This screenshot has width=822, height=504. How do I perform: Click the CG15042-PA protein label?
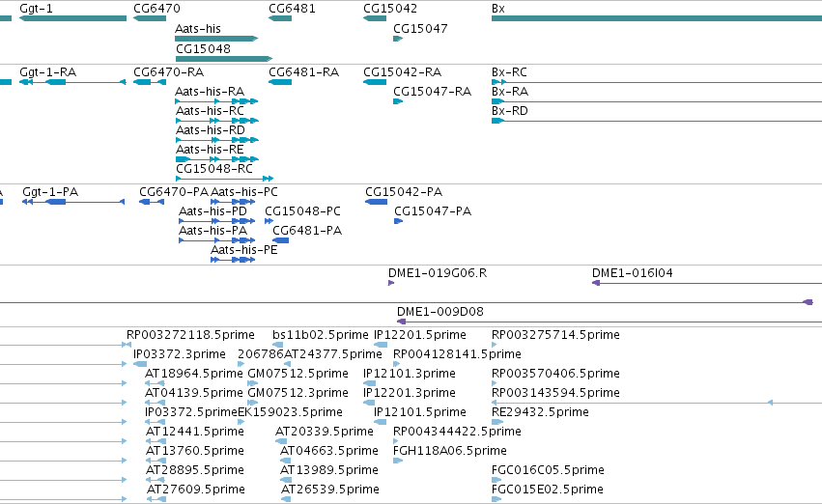pyautogui.click(x=404, y=192)
